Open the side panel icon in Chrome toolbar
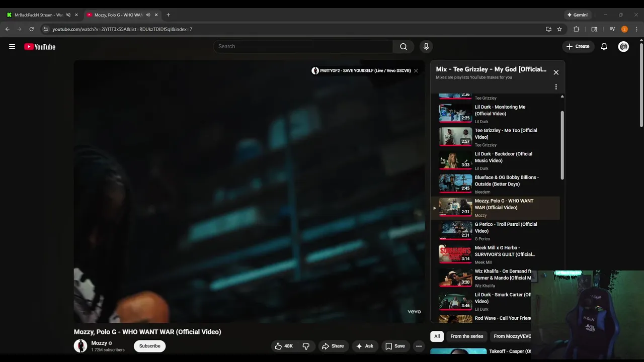This screenshot has width=644, height=362. coord(594,29)
